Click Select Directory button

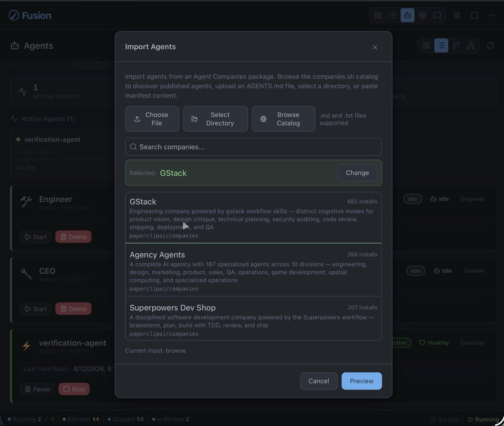[x=215, y=119]
